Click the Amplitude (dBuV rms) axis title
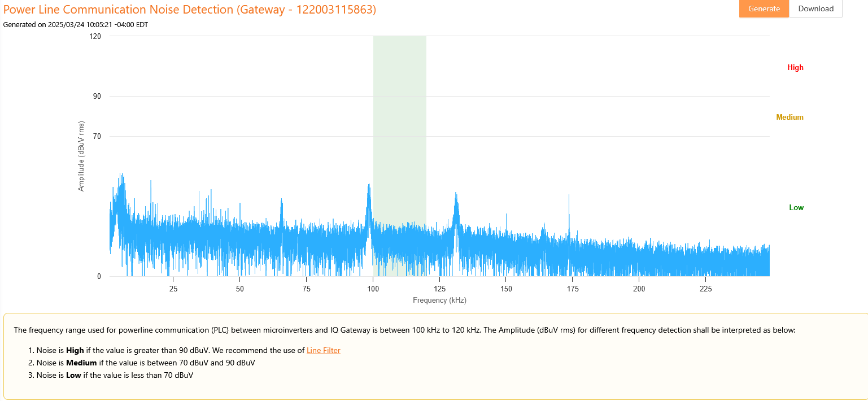This screenshot has width=868, height=401. click(81, 156)
